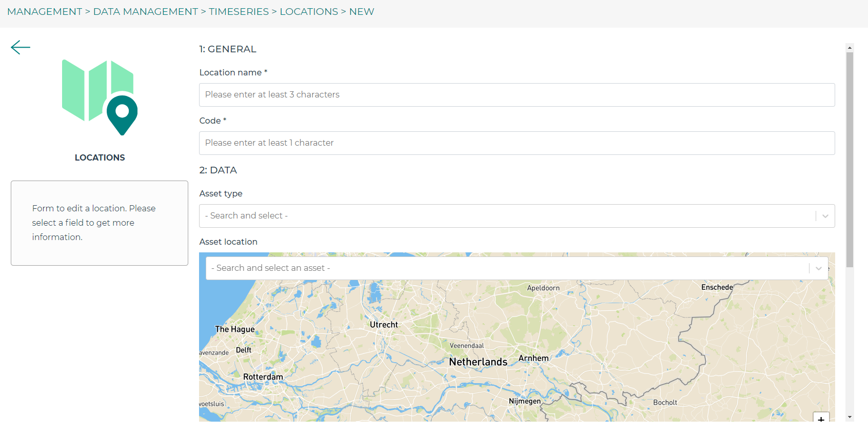Click the '2: DATA' section heading

click(x=218, y=170)
